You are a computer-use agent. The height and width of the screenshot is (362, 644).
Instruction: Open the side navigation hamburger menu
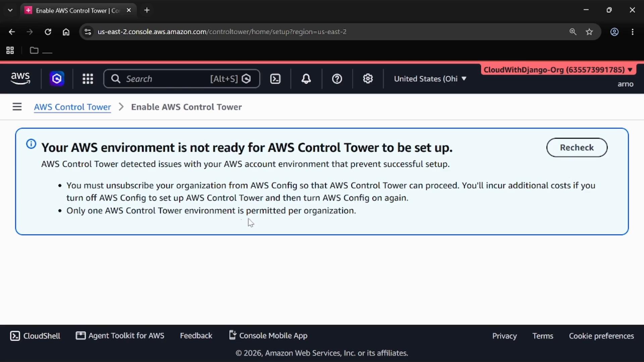17,107
